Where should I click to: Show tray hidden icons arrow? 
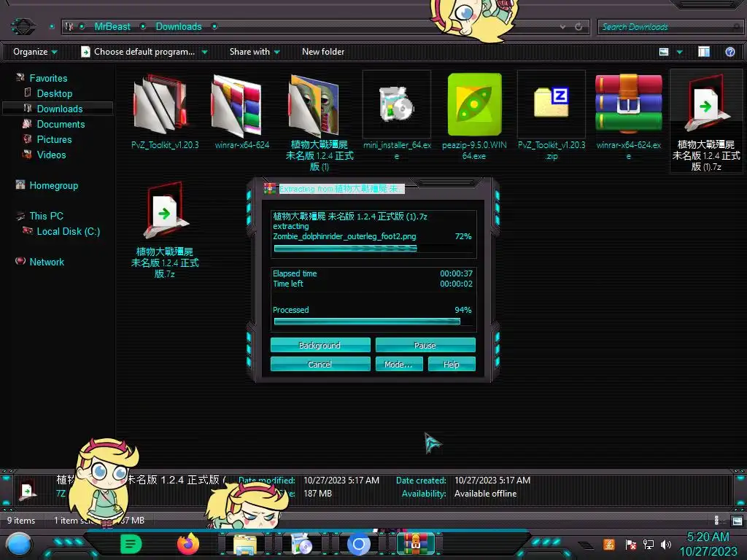pyautogui.click(x=586, y=545)
